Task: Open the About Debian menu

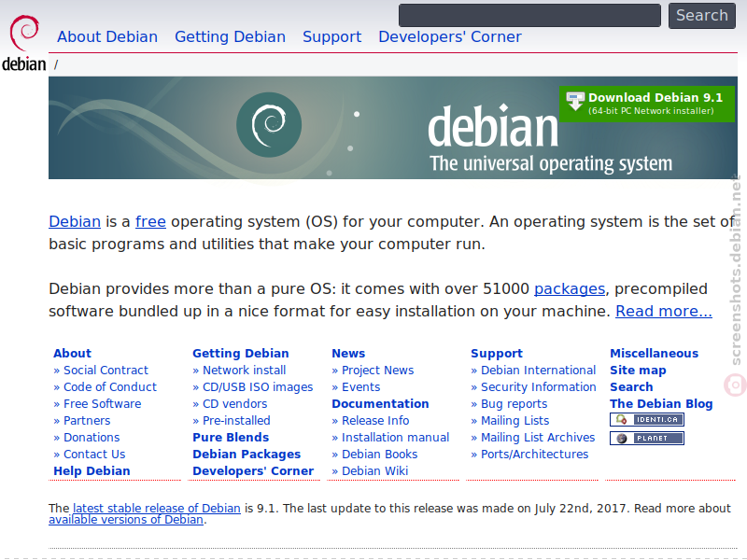Action: click(x=107, y=36)
